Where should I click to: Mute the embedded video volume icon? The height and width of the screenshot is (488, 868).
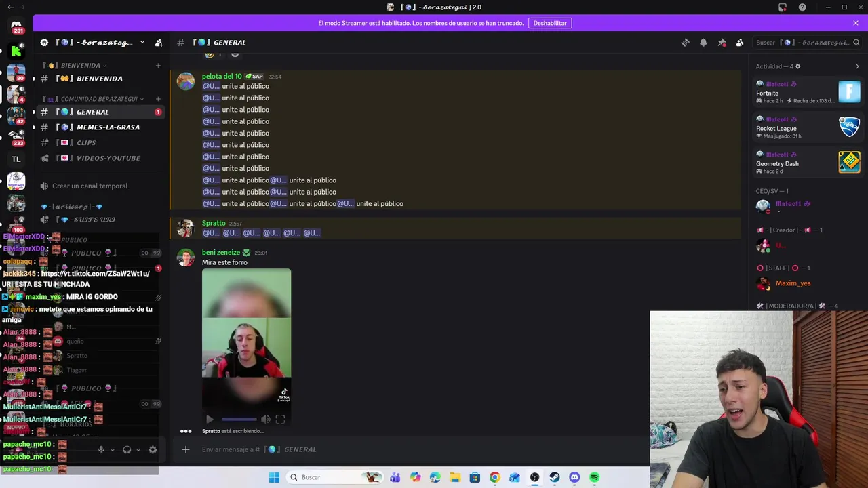(266, 420)
